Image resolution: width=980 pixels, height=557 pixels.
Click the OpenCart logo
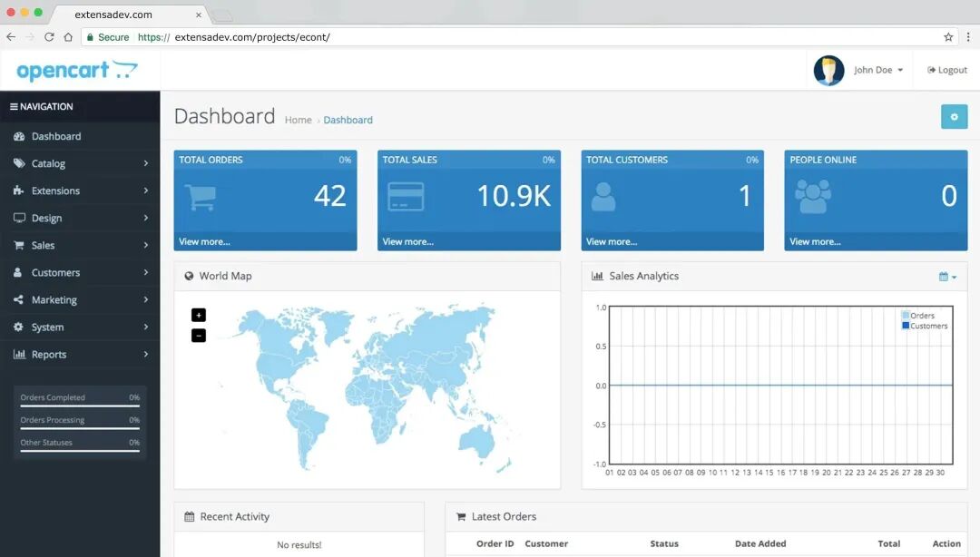77,70
